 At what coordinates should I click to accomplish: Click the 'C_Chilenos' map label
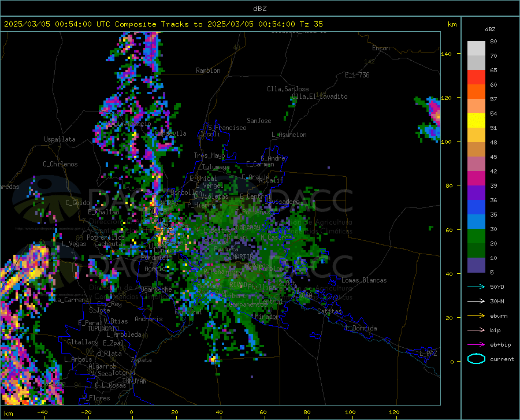click(x=60, y=164)
